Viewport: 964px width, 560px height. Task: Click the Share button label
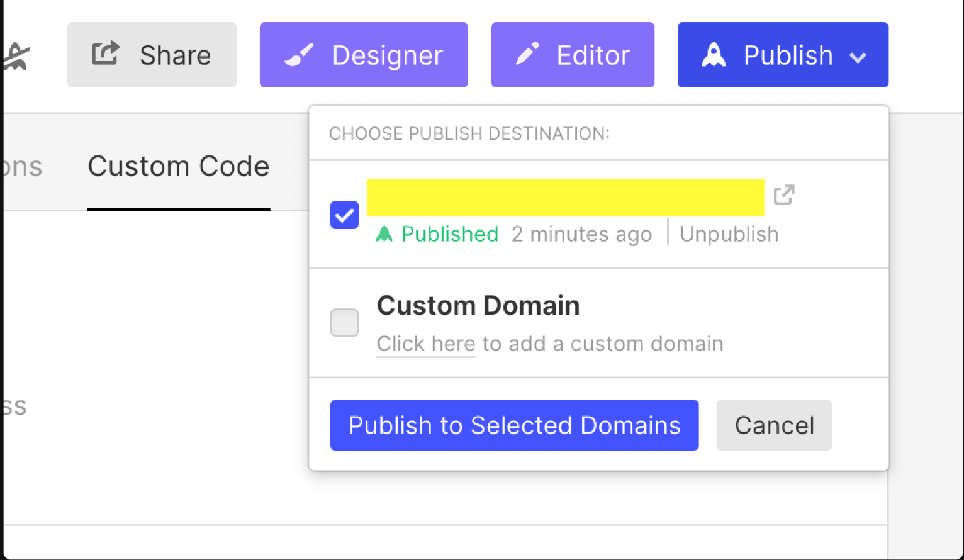175,55
